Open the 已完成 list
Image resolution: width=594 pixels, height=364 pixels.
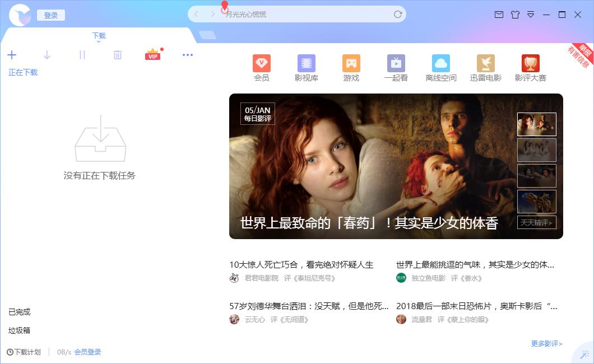pyautogui.click(x=19, y=312)
